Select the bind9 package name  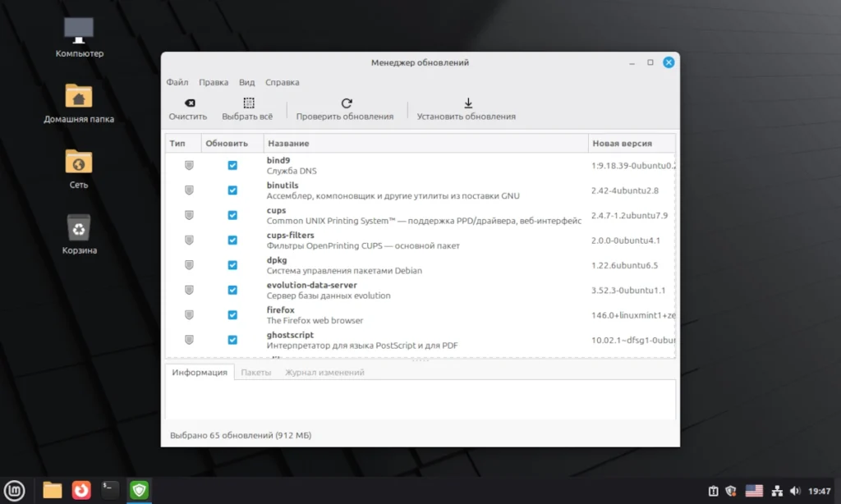pyautogui.click(x=278, y=160)
